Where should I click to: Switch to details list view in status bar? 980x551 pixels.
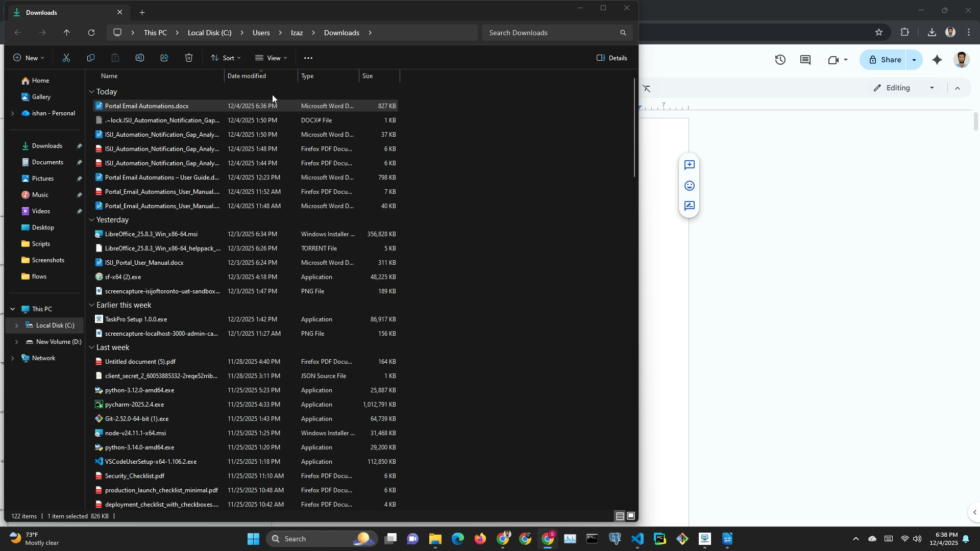[620, 516]
